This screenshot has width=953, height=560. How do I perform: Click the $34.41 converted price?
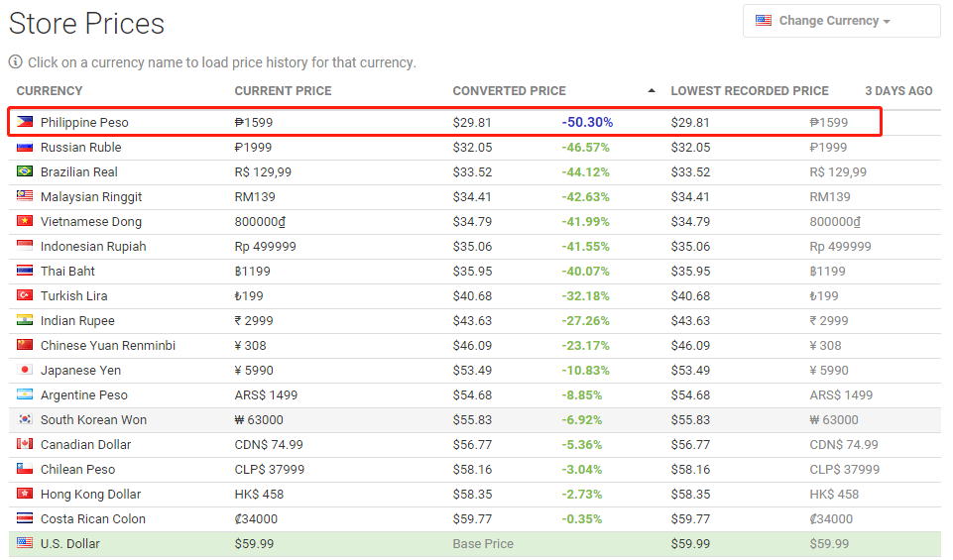(472, 197)
